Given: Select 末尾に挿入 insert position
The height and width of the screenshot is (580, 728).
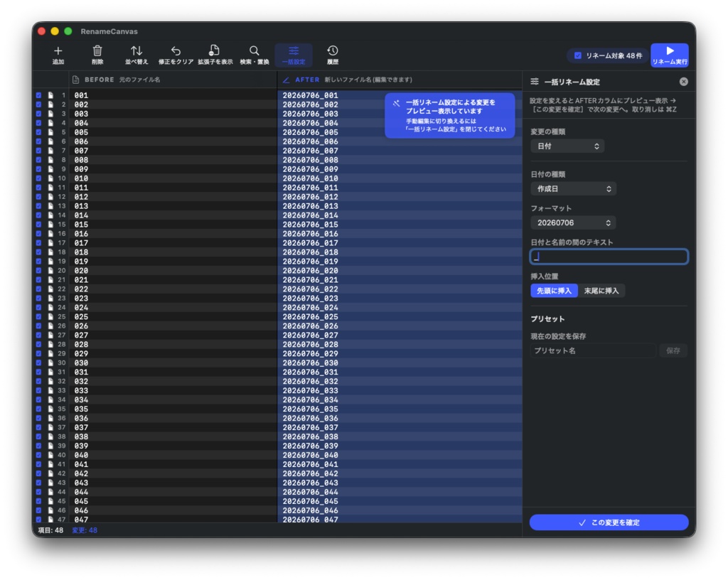Looking at the screenshot, I should click(601, 291).
